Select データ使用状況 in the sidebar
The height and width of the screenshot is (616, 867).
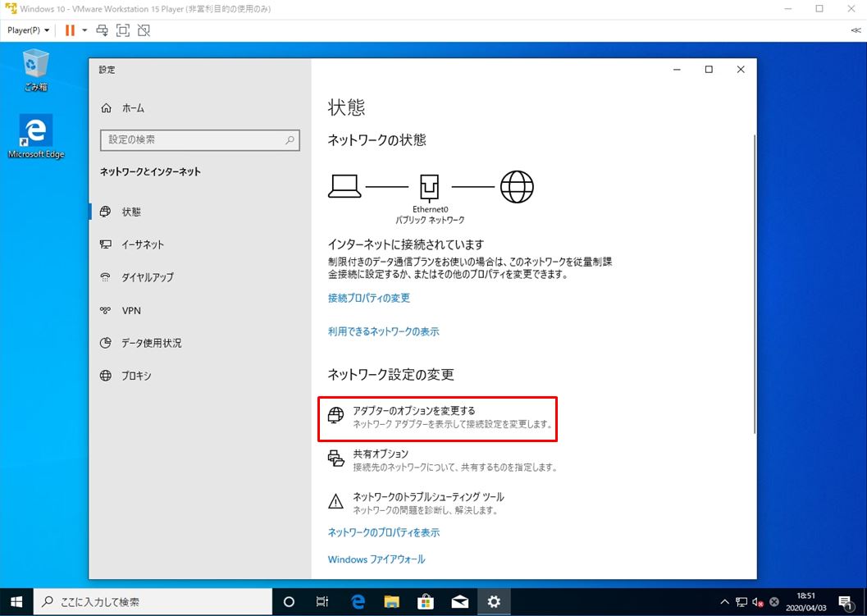pyautogui.click(x=152, y=343)
